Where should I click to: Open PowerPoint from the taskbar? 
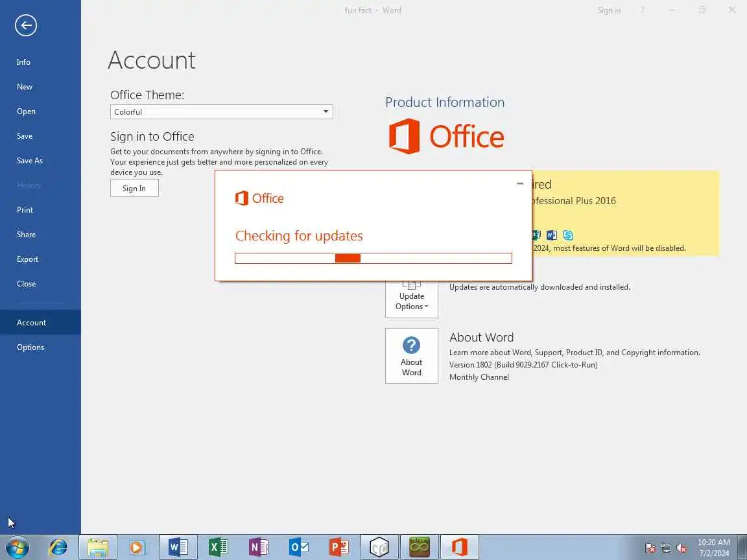(338, 547)
